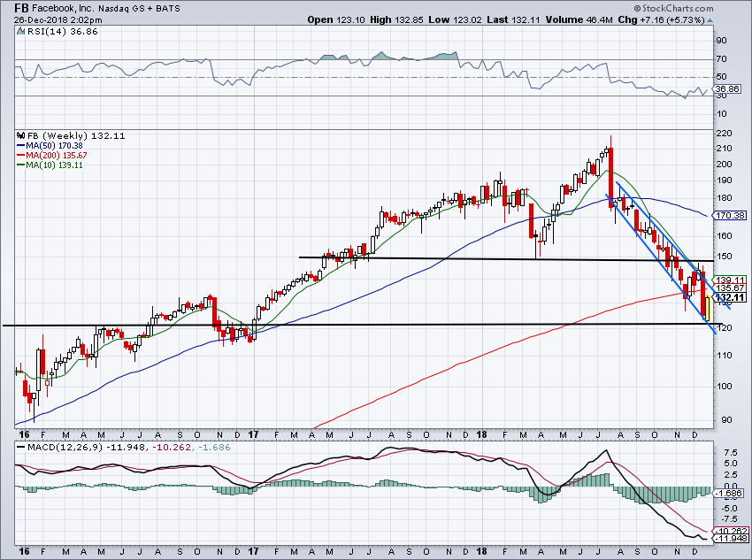Click the MACD(12,26,9) indicator label
752x560 pixels.
[x=65, y=448]
